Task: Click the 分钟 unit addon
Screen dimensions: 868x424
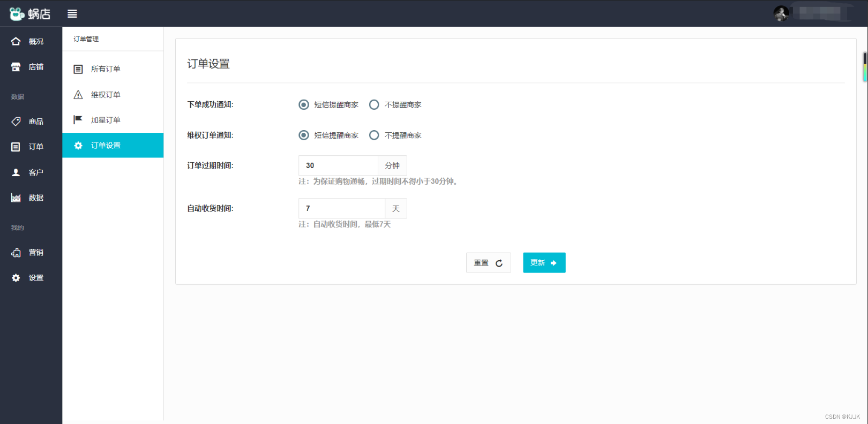Action: [x=392, y=165]
